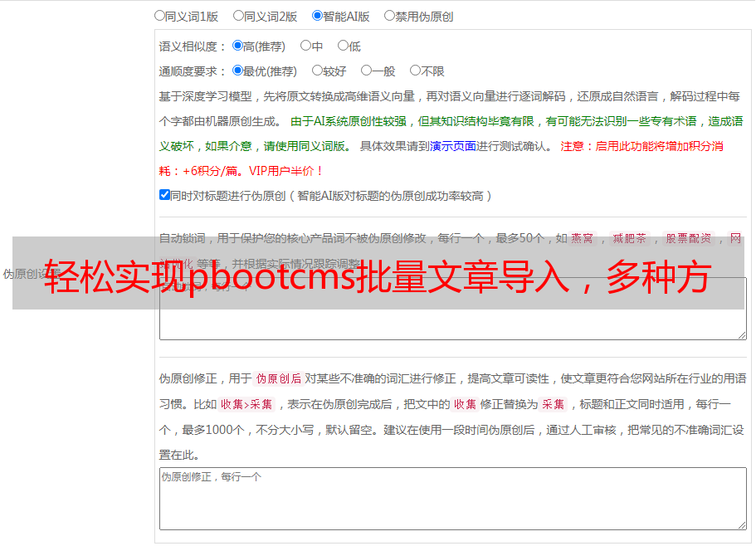Select the 同义词2版 radio option
The image size is (756, 546).
coord(238,16)
